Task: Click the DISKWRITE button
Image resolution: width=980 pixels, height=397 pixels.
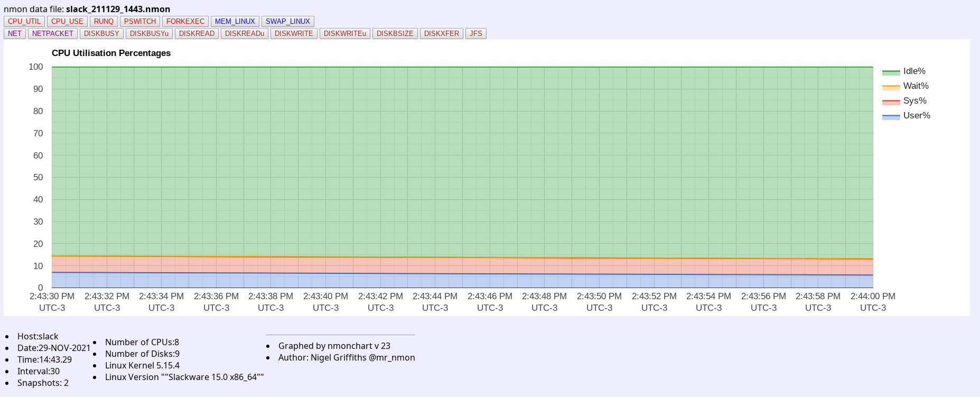Action: pyautogui.click(x=294, y=33)
